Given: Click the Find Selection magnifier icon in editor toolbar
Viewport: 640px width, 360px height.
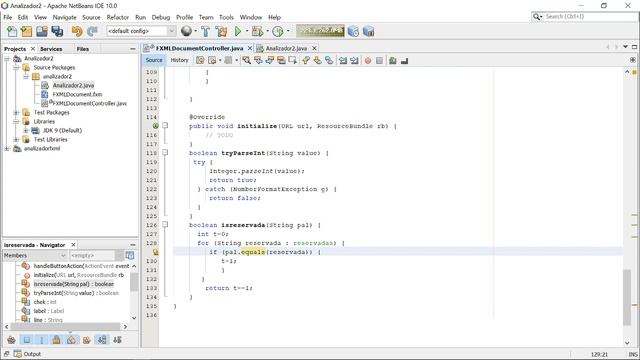Looking at the screenshot, I should [x=247, y=60].
